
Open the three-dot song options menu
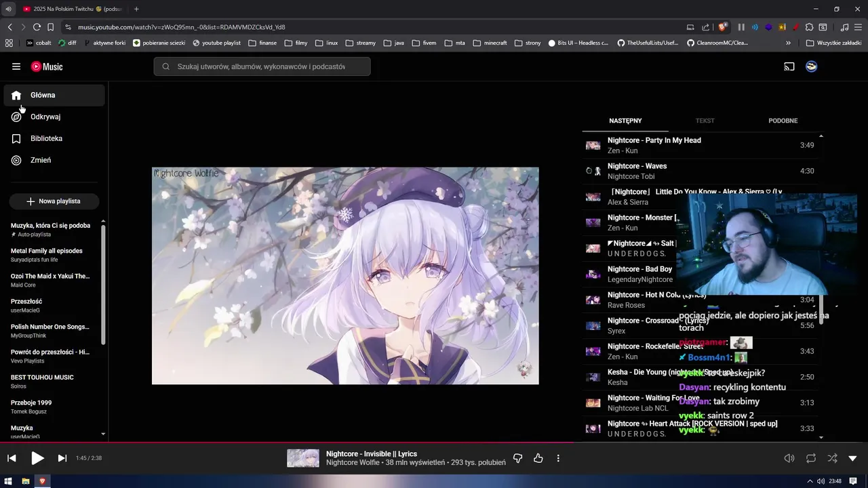(x=558, y=458)
